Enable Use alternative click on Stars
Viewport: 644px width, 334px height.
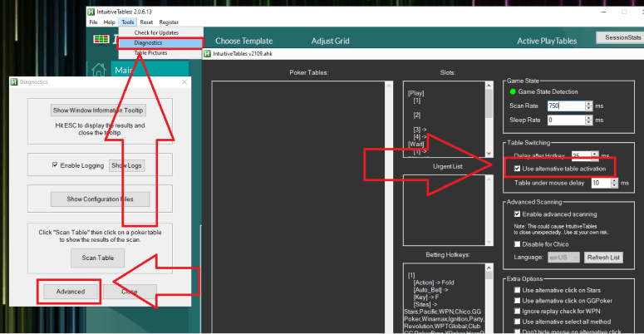(x=517, y=290)
